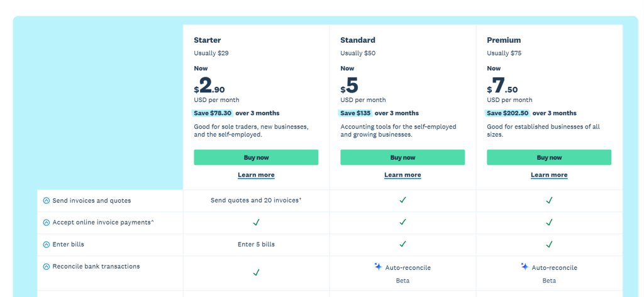Expand Send invoices and quotes row chevron
This screenshot has height=297, width=644.
[46, 201]
